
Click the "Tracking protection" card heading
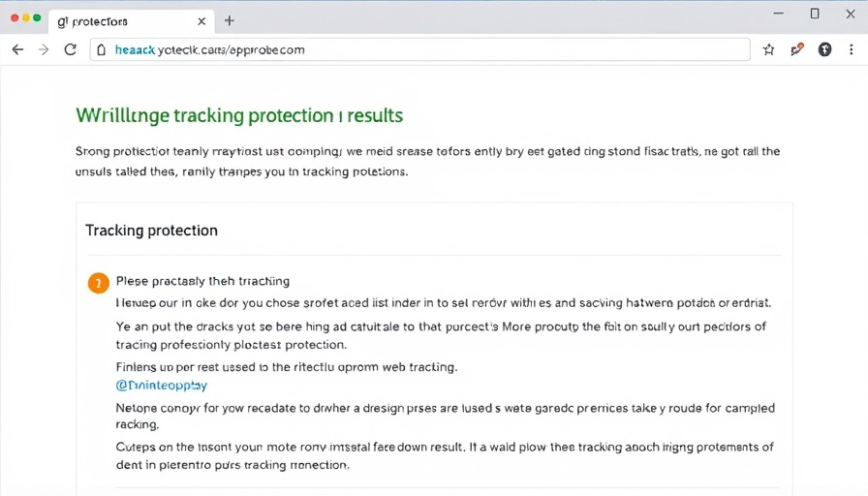(151, 231)
